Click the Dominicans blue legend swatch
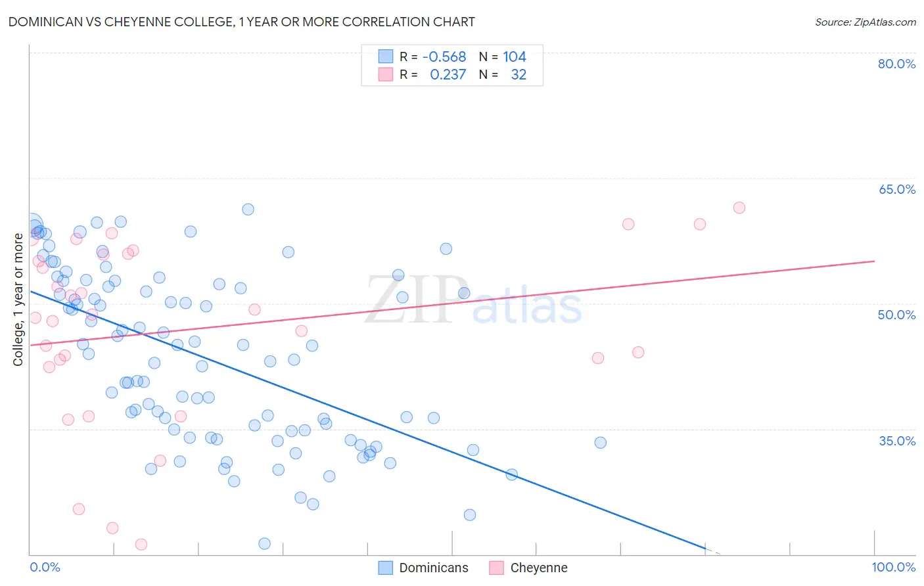Image resolution: width=924 pixels, height=586 pixels. coord(386,568)
